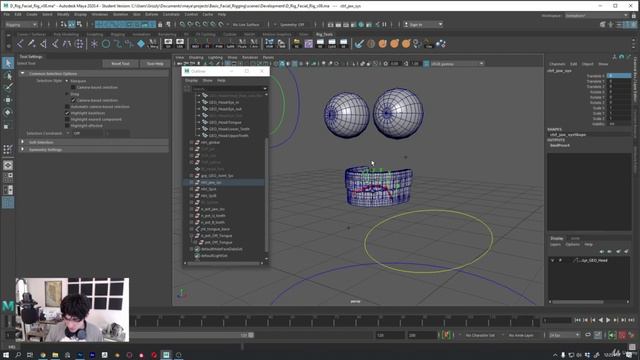The height and width of the screenshot is (360, 640).
Task: Expand the Soft Selection section
Action: [23, 142]
